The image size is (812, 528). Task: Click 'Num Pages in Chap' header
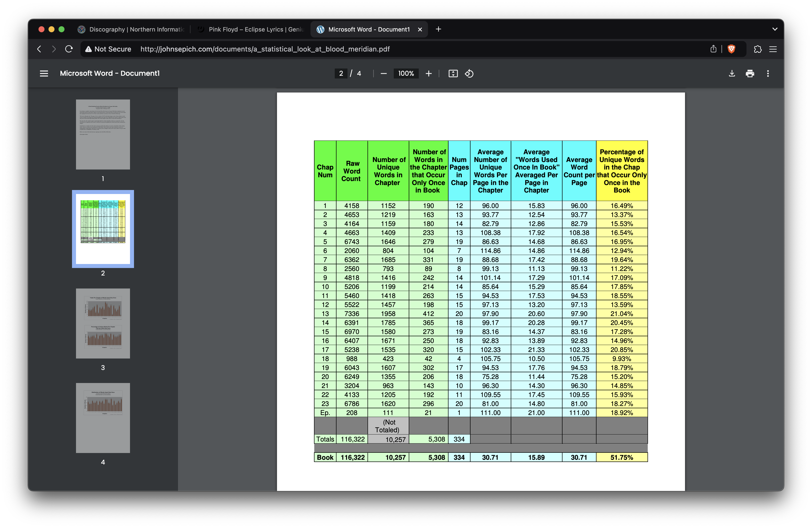coord(459,171)
